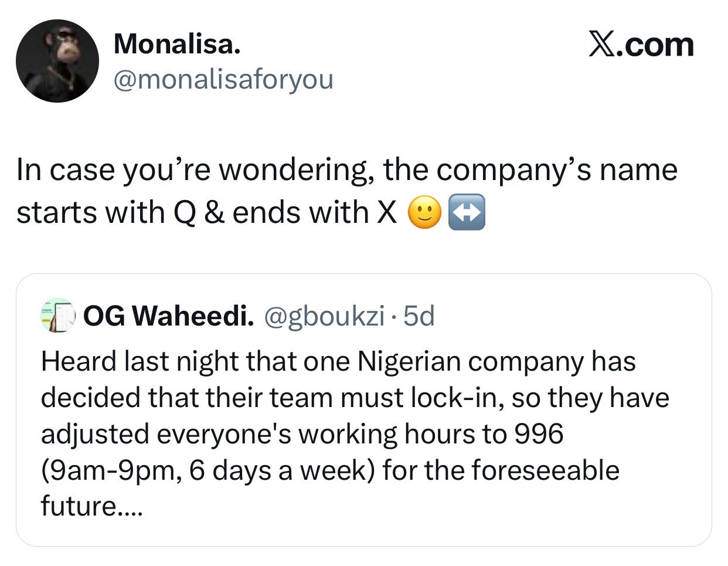This screenshot has width=728, height=566.
Task: Click Monalisa's ape profile picture
Action: tap(57, 61)
